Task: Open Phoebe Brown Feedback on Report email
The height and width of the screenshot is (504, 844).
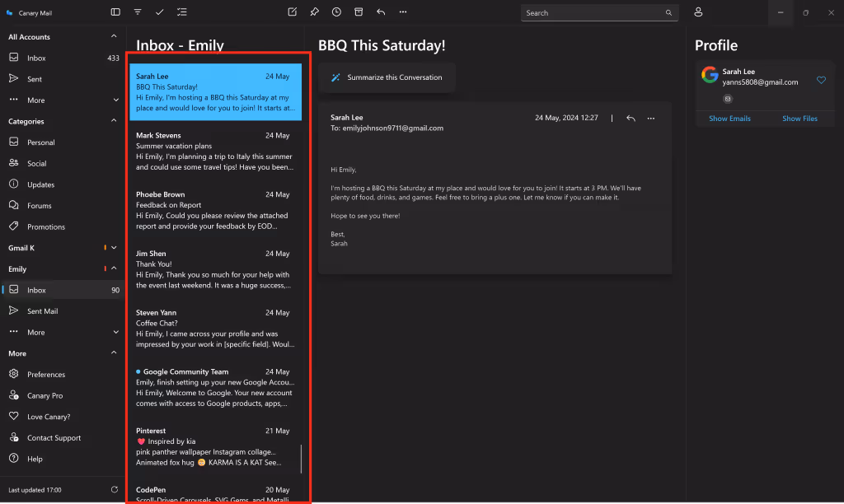Action: (215, 210)
